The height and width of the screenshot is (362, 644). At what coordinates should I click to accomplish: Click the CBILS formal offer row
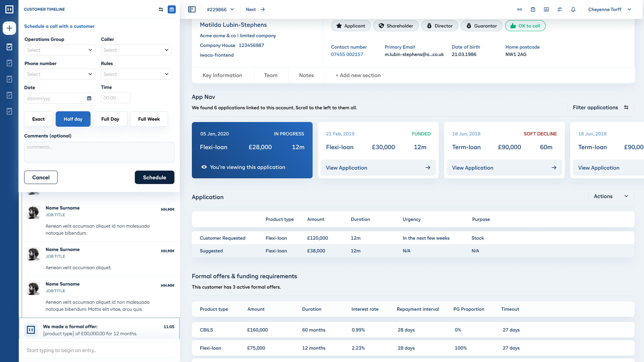[413, 330]
